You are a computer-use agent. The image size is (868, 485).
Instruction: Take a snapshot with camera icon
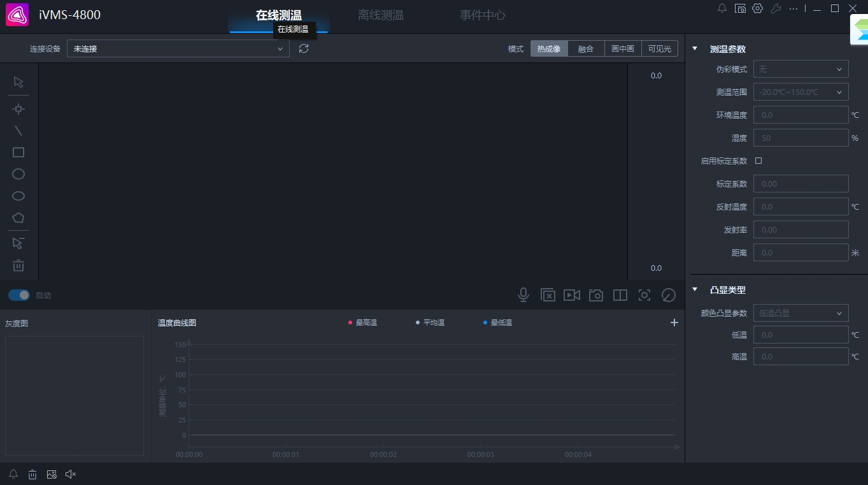tap(595, 295)
